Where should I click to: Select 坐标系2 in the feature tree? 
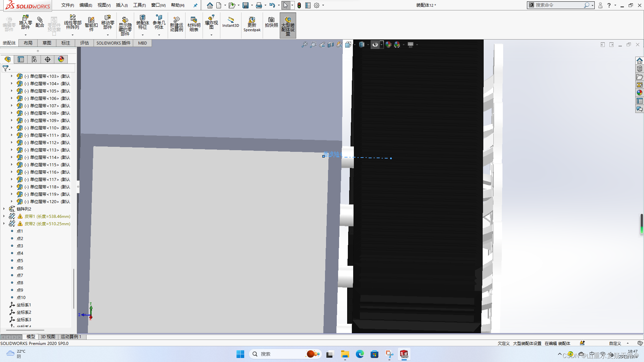[x=24, y=312]
